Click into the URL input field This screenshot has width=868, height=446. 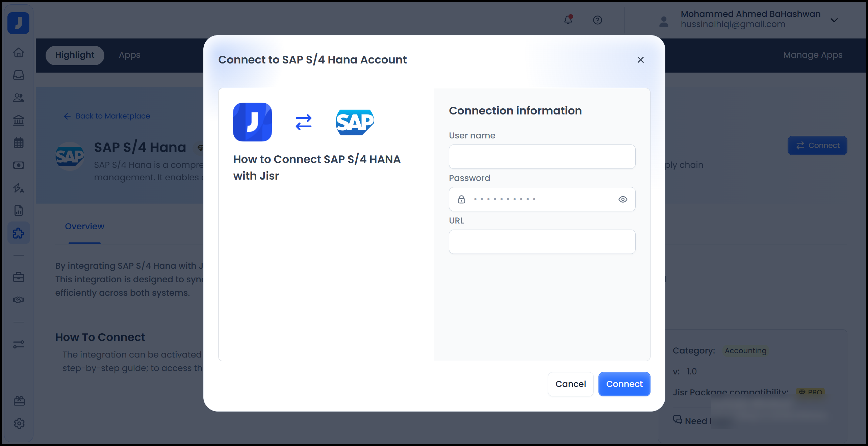(x=542, y=242)
